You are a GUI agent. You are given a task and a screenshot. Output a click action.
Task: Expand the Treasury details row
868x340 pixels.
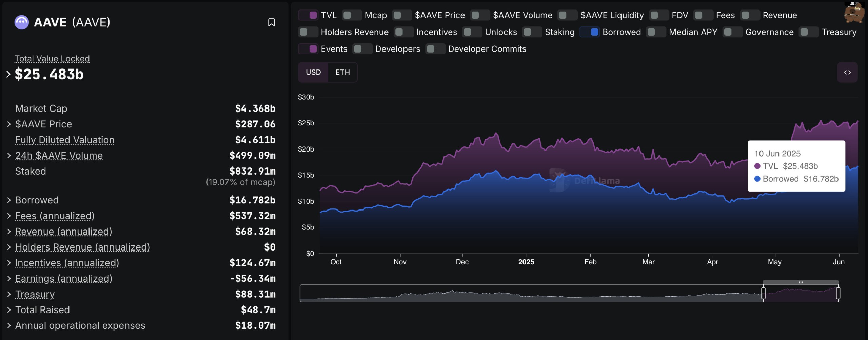point(9,294)
